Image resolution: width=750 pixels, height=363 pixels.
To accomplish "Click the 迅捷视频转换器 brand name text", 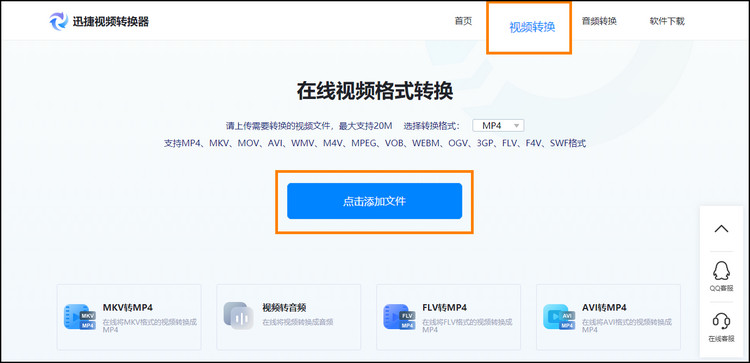I will [110, 22].
